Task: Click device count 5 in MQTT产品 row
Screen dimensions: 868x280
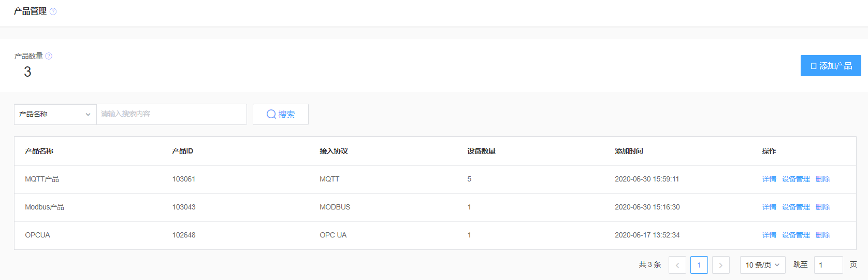Action: 469,179
